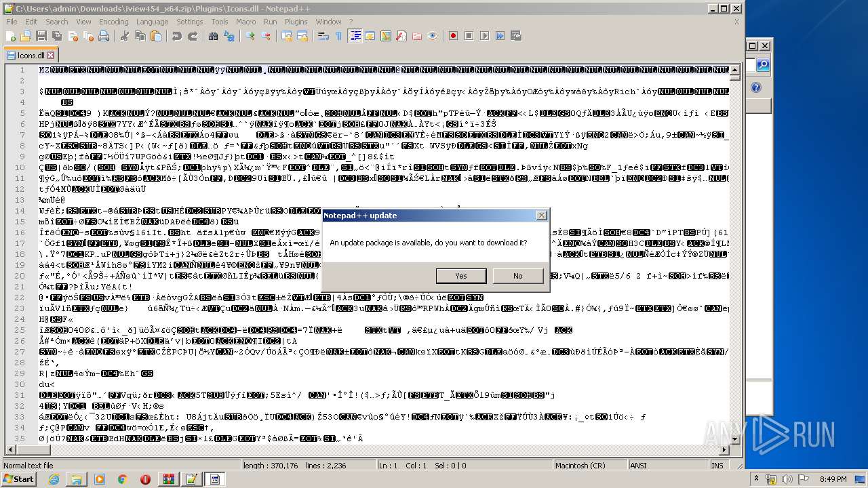868x488 pixels.
Task: Open the Replace dialog via the toolbar icon
Action: pyautogui.click(x=229, y=36)
